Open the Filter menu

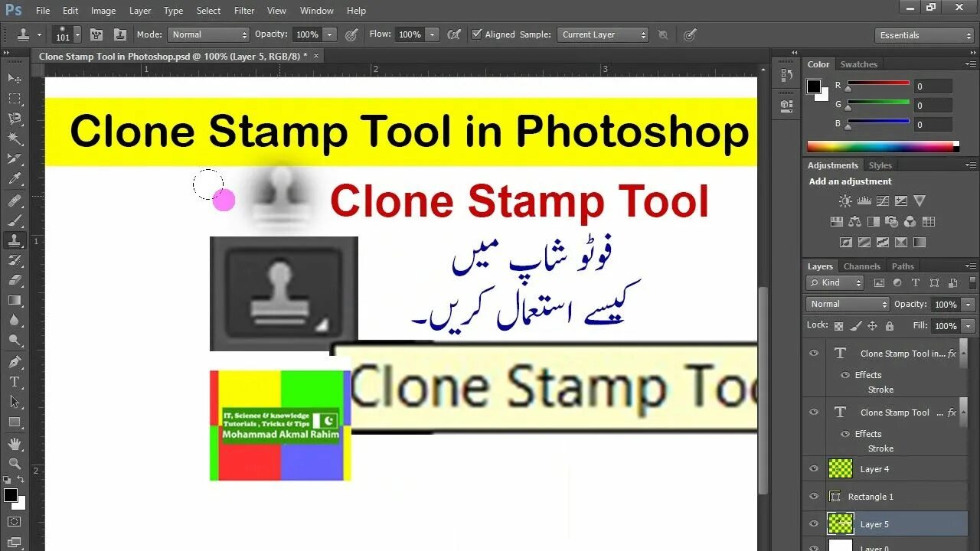coord(244,11)
